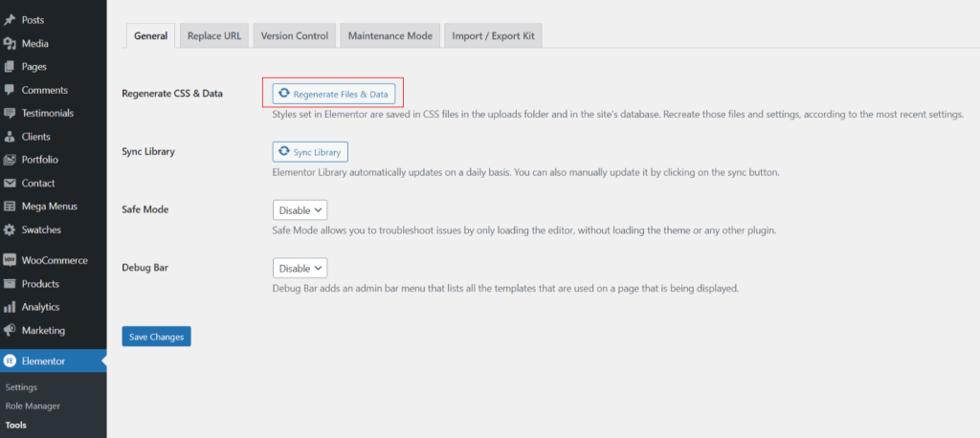Click the Marketing megaphone icon
980x438 pixels.
click(10, 330)
